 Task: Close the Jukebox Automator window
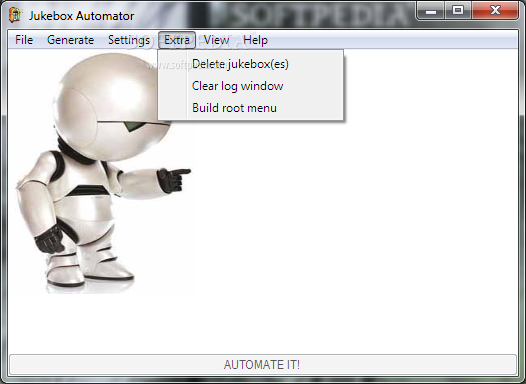(495, 11)
